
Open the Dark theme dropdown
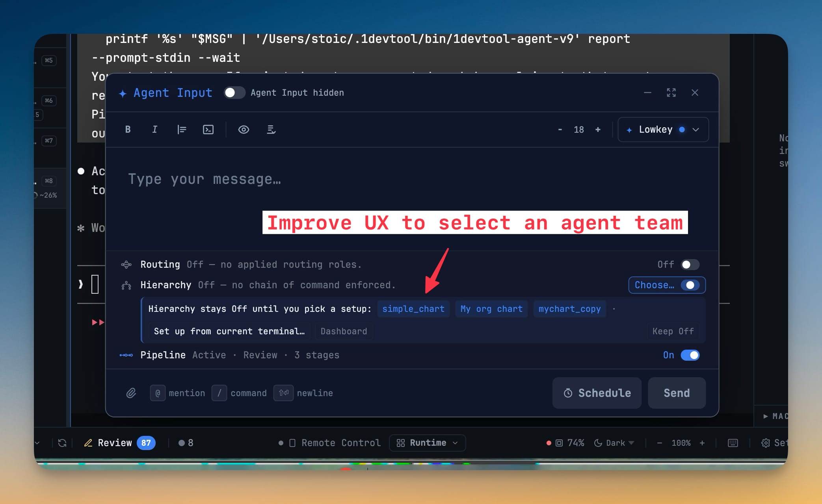coord(614,443)
